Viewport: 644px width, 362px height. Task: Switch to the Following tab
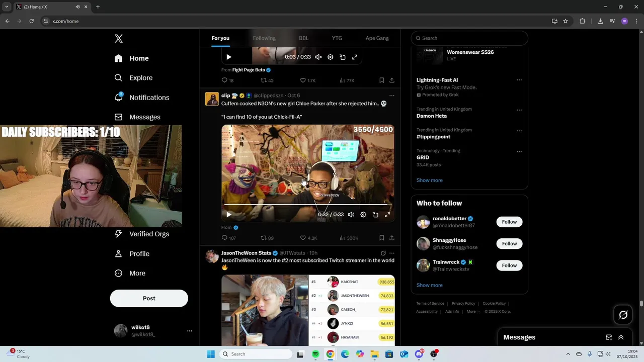[x=264, y=38]
